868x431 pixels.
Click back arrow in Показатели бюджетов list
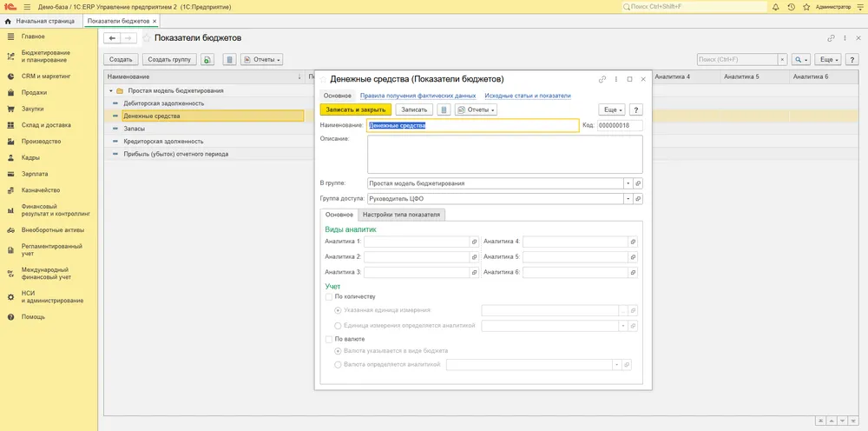coord(112,38)
